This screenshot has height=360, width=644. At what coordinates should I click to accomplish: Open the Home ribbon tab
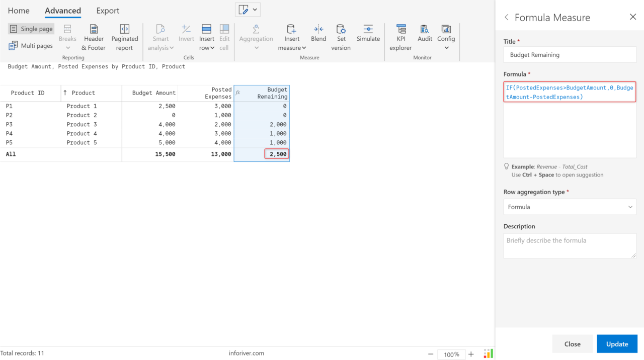pos(19,11)
